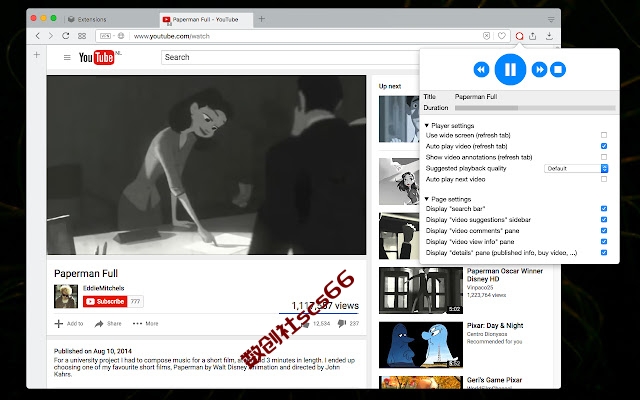The width and height of the screenshot is (640, 400).
Task: Enable Show video annotations checkbox
Action: coord(604,157)
